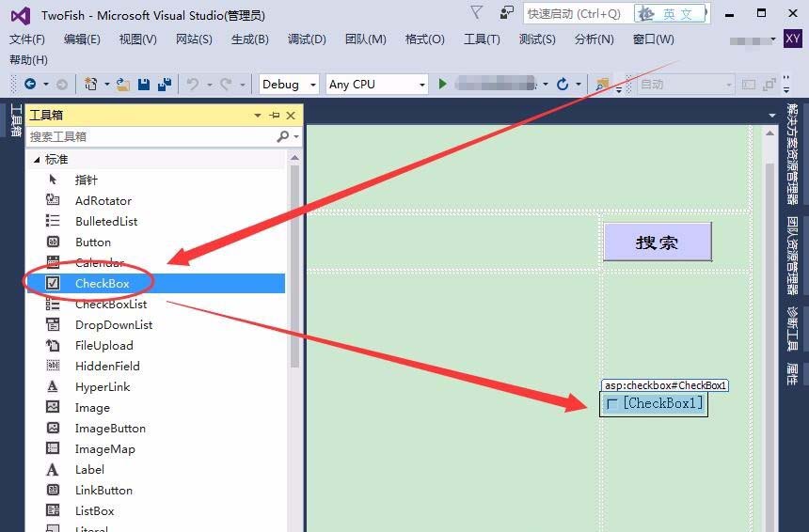Click the designer scroll-up arrow

769,133
